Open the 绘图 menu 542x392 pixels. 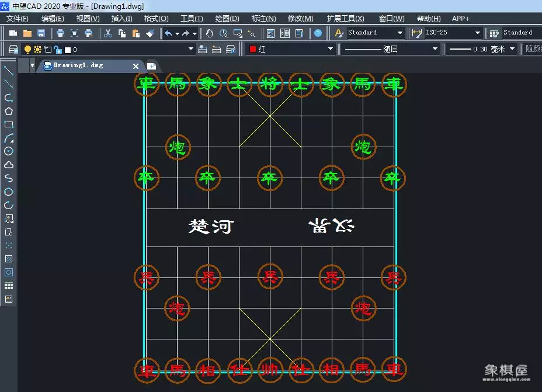click(227, 18)
